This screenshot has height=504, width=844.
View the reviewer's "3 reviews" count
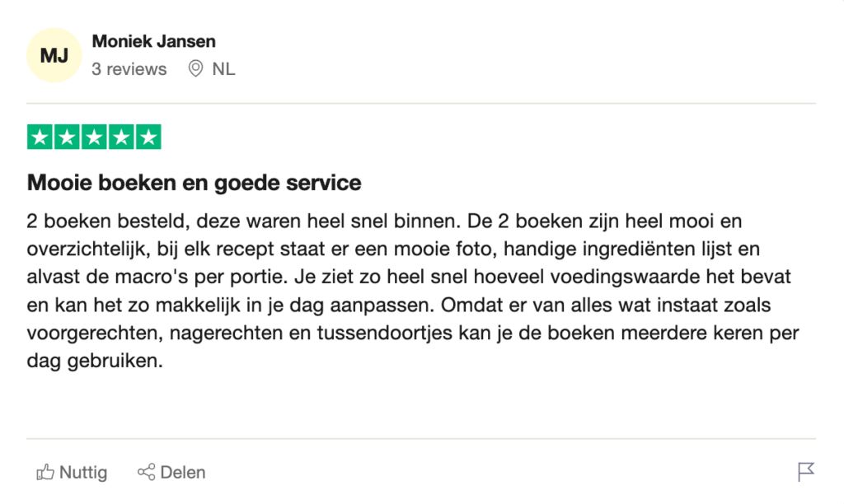129,69
